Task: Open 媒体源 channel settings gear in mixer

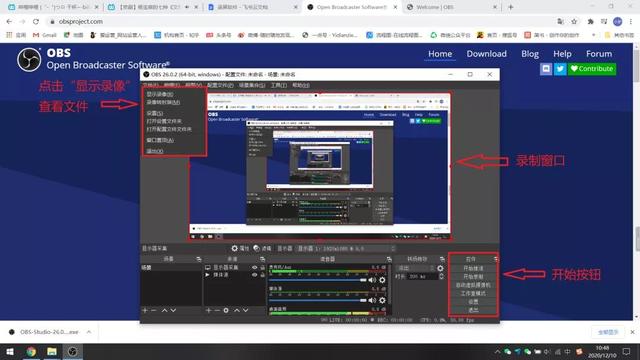Action: coord(382,300)
